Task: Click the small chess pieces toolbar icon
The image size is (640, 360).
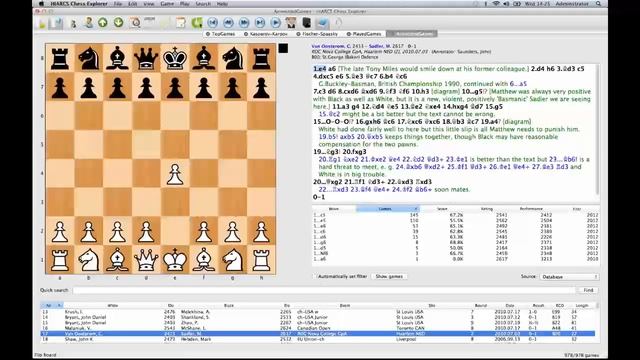Action: [x=73, y=24]
